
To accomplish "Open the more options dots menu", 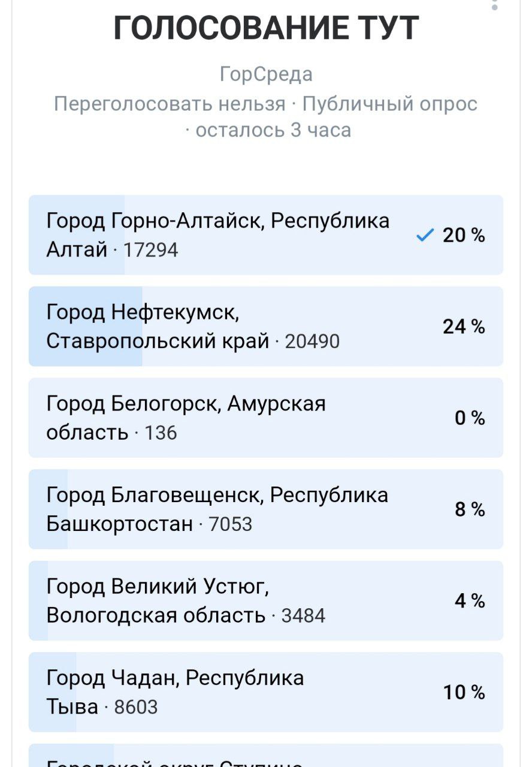I will tap(494, 4).
